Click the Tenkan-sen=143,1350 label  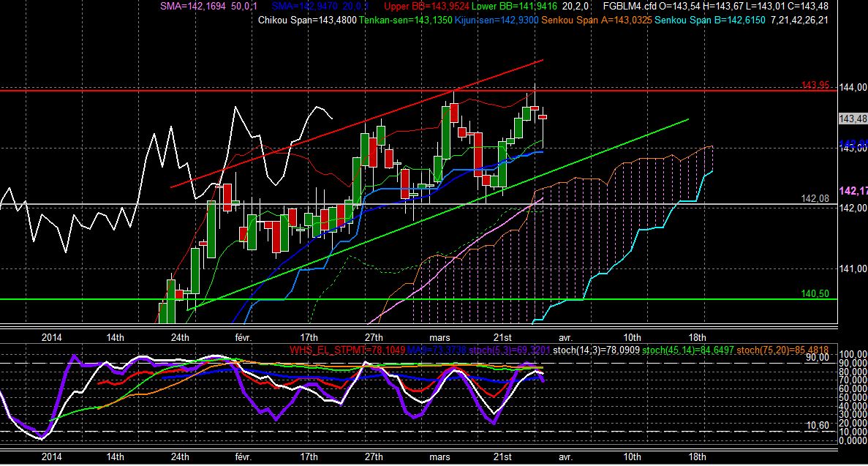(405, 20)
